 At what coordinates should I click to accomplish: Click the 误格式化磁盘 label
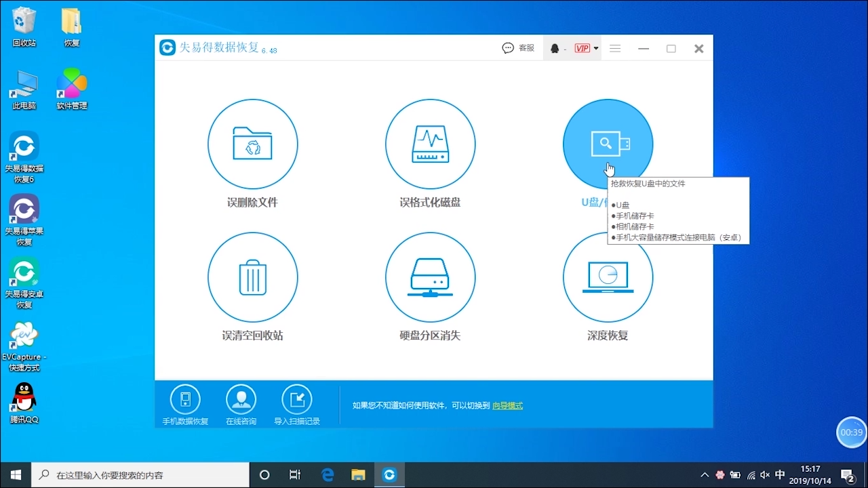coord(430,202)
